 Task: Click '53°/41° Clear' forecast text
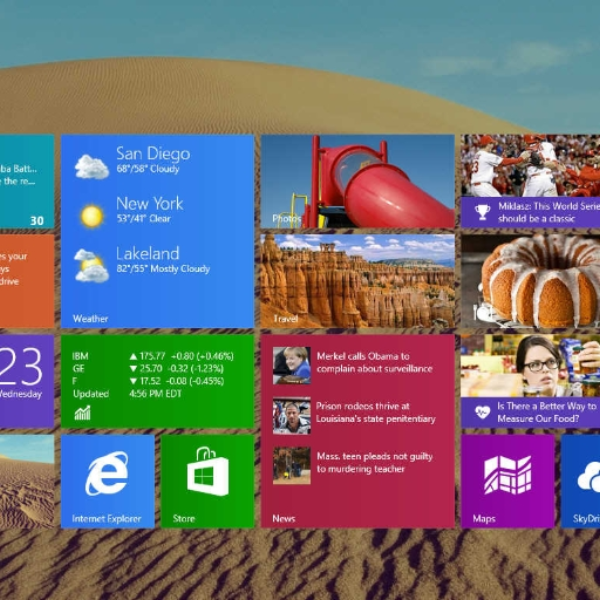pos(143,219)
